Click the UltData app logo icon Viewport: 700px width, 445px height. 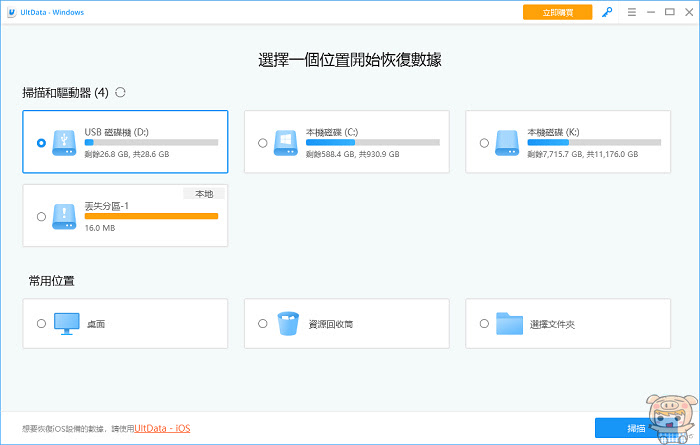[x=12, y=12]
